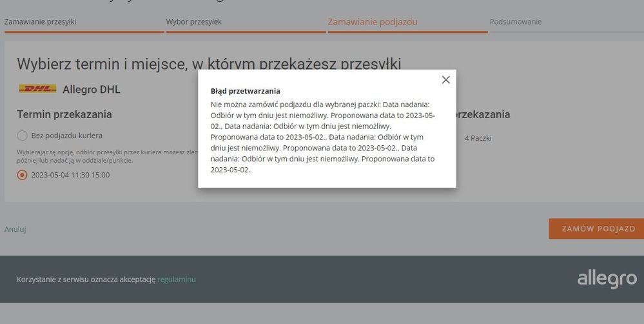Select the 2023-05-04 11:30 15:00 pickup radio option

[x=23, y=175]
